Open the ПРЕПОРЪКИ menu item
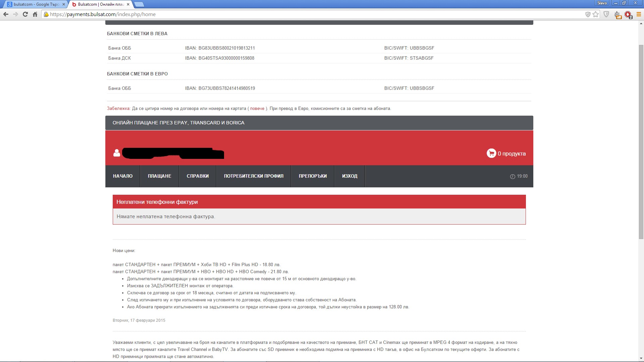The width and height of the screenshot is (644, 362). point(313,176)
